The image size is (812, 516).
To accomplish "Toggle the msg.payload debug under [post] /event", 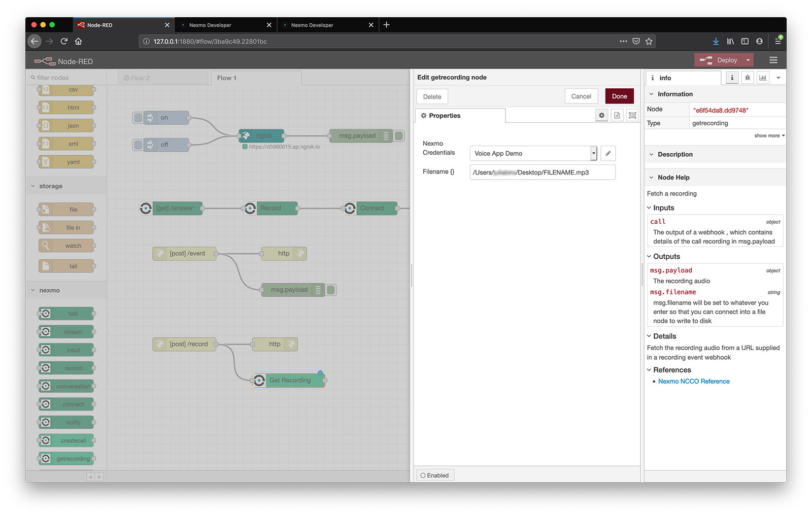I will click(x=331, y=290).
